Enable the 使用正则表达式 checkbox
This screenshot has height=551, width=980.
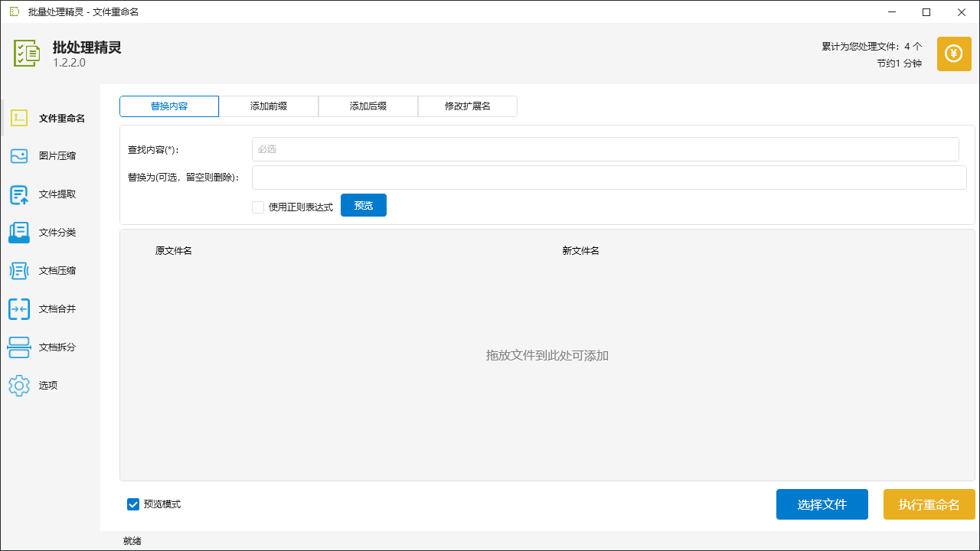coord(258,207)
